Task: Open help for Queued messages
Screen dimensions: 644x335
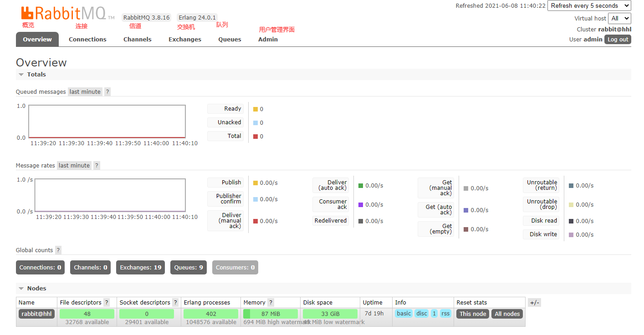Action: coord(107,91)
